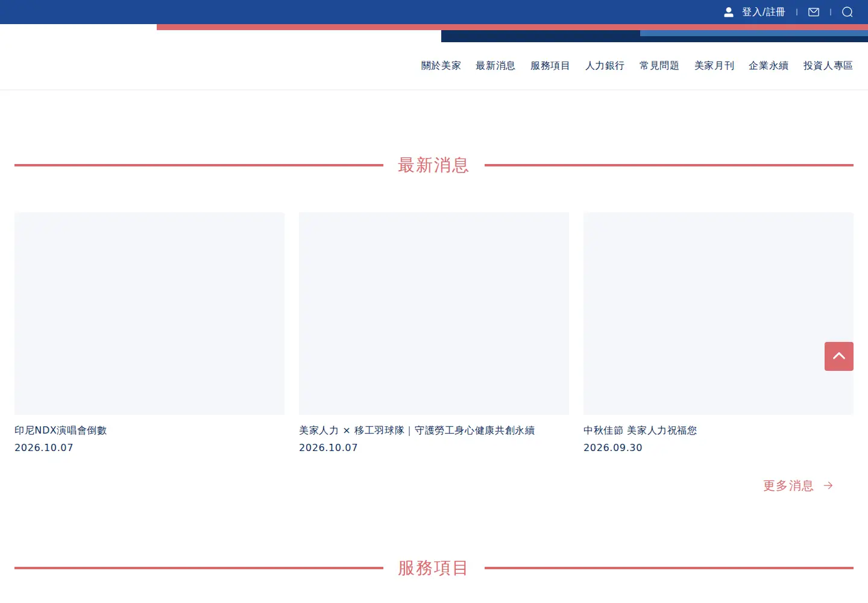Click the scroll-to-top arrow button

(x=839, y=356)
